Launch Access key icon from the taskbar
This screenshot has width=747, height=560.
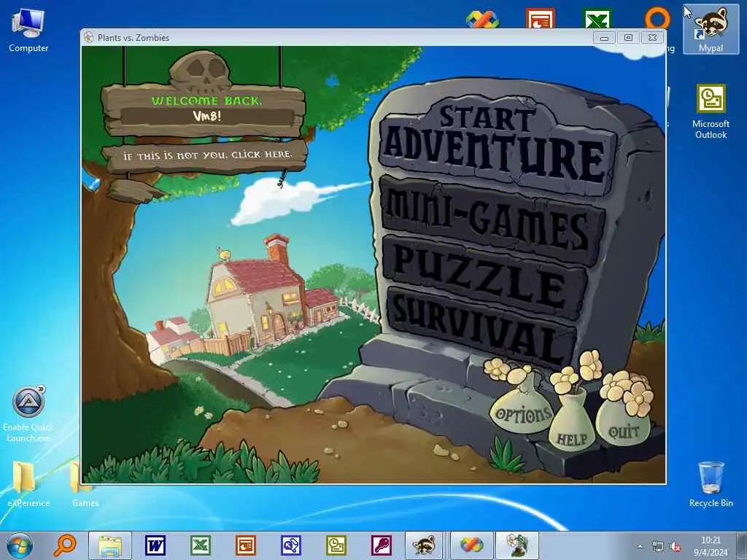(382, 545)
